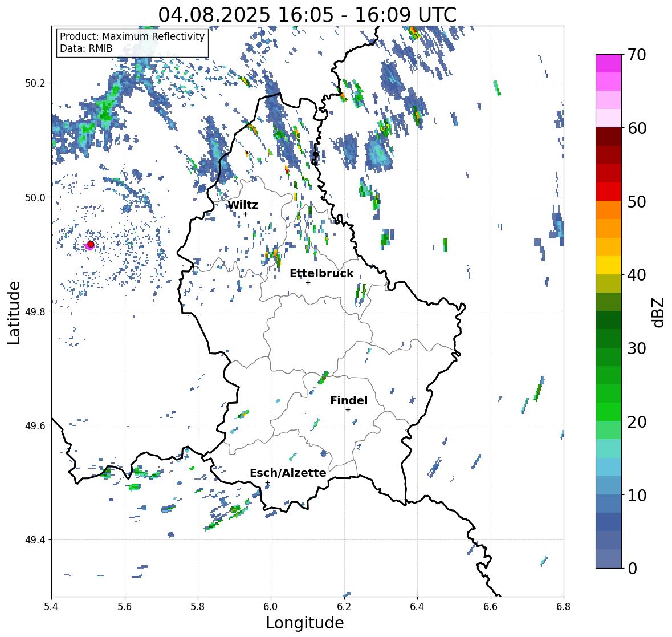Click the 6.4 longitude tick label
This screenshot has height=637, width=672.
point(417,606)
